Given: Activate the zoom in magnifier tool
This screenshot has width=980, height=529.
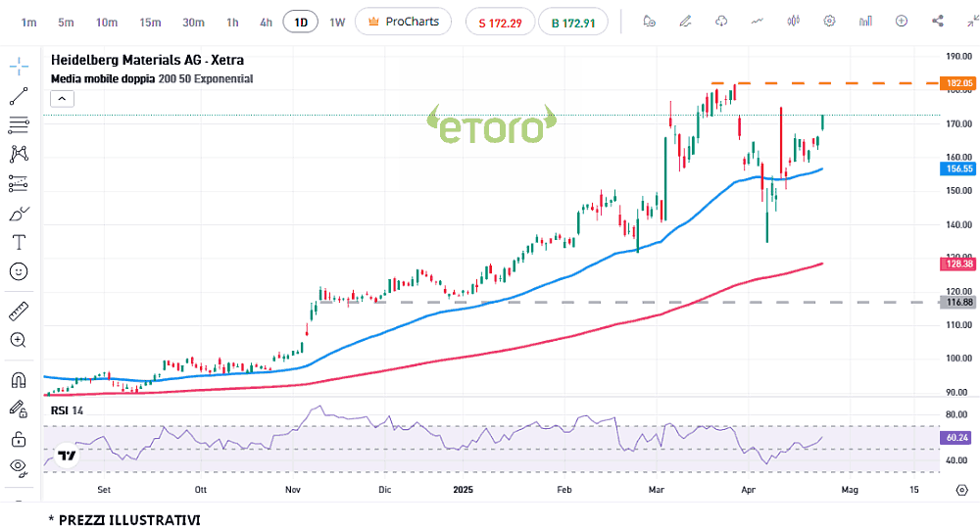Looking at the screenshot, I should click(19, 340).
